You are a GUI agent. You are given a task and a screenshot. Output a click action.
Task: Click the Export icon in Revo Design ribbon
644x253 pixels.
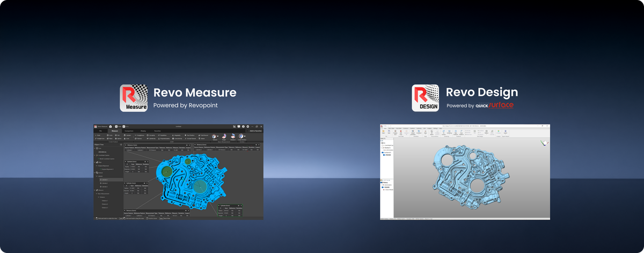click(x=505, y=132)
